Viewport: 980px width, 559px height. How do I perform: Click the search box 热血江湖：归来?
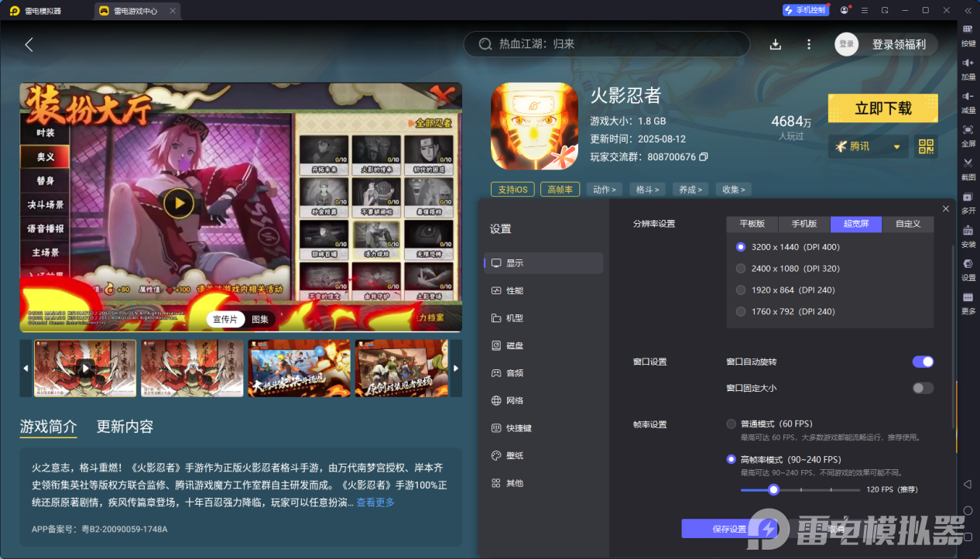coord(606,44)
